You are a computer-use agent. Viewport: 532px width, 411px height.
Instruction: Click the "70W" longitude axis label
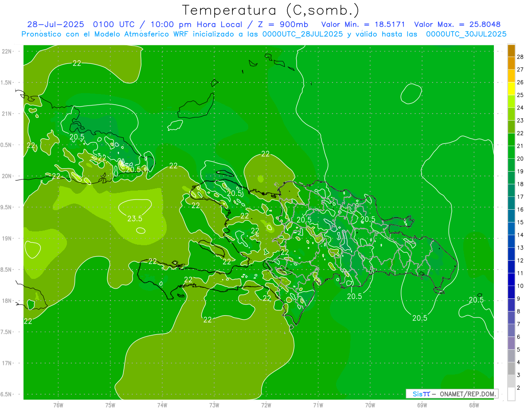[x=370, y=405]
